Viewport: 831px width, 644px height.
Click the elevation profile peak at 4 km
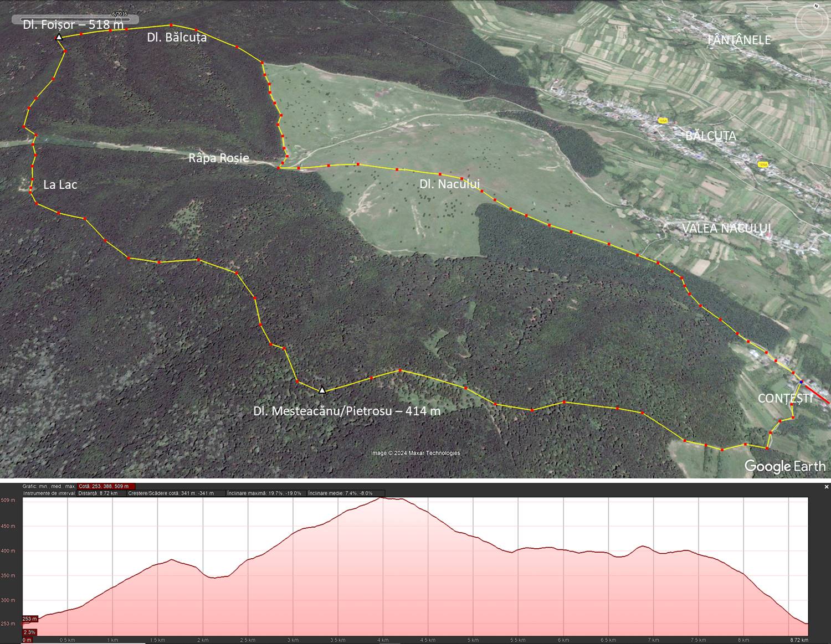(382, 498)
